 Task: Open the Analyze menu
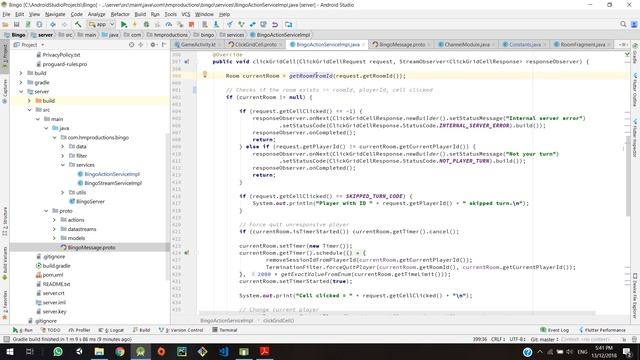(96, 14)
